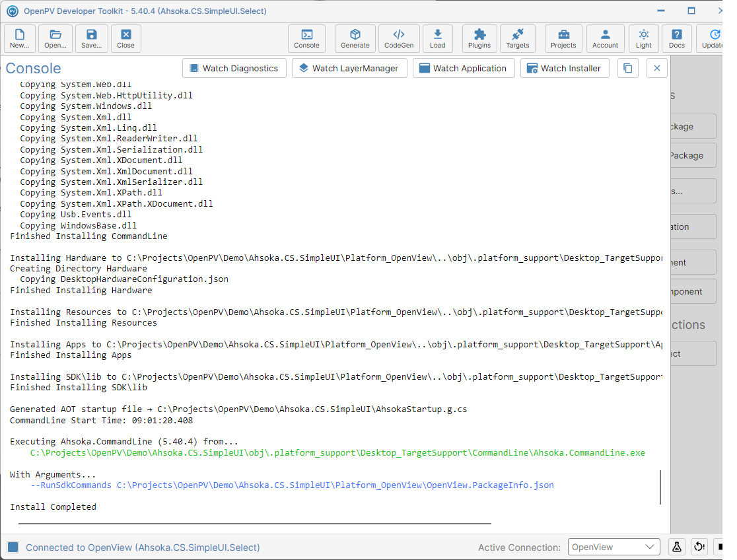Open the Console toolbar item
This screenshot has width=737, height=560.
coord(306,38)
